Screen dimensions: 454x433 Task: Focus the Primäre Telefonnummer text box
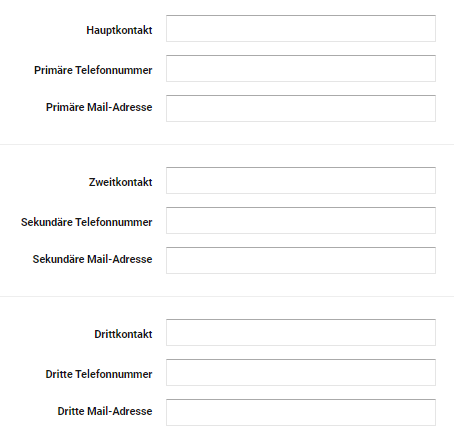point(301,69)
